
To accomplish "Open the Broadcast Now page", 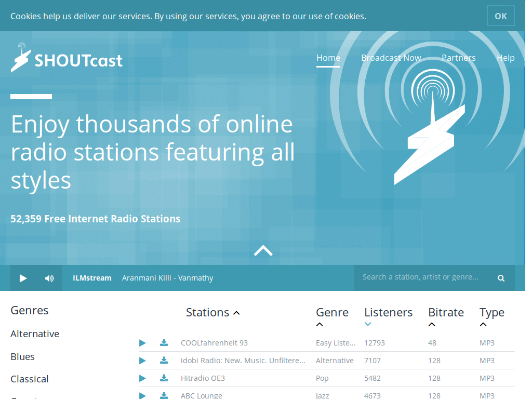I will tap(391, 58).
